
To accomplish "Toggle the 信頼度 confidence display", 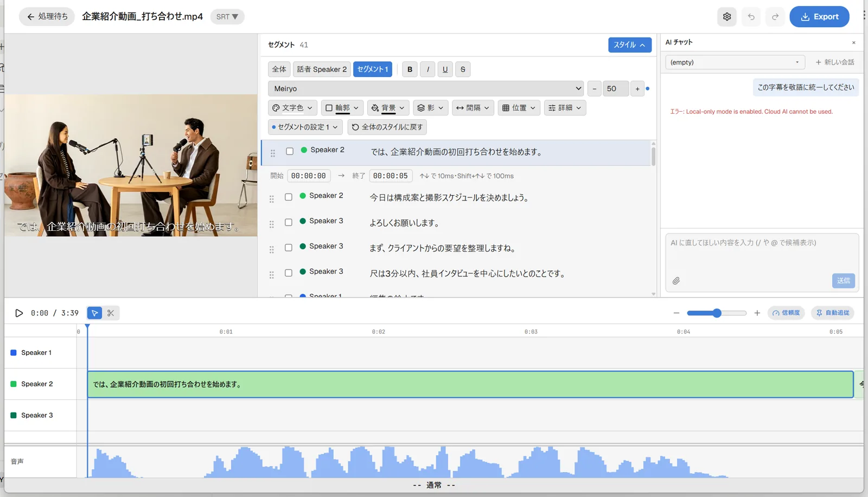I will (786, 313).
